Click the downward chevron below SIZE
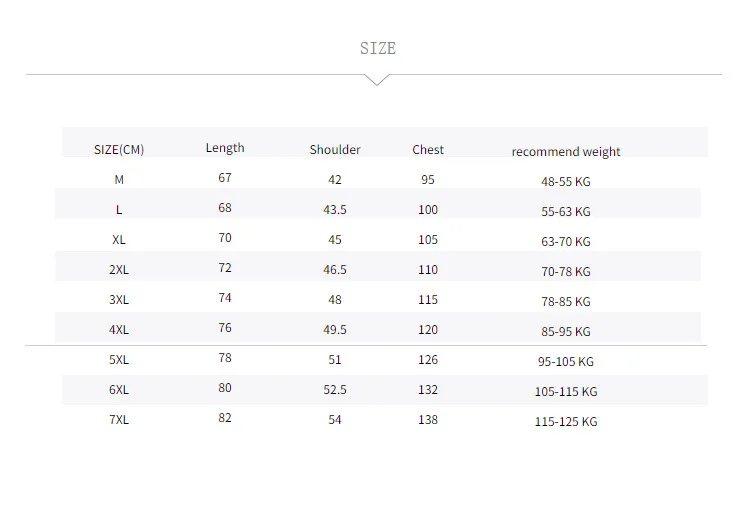This screenshot has height=512, width=750. (377, 80)
